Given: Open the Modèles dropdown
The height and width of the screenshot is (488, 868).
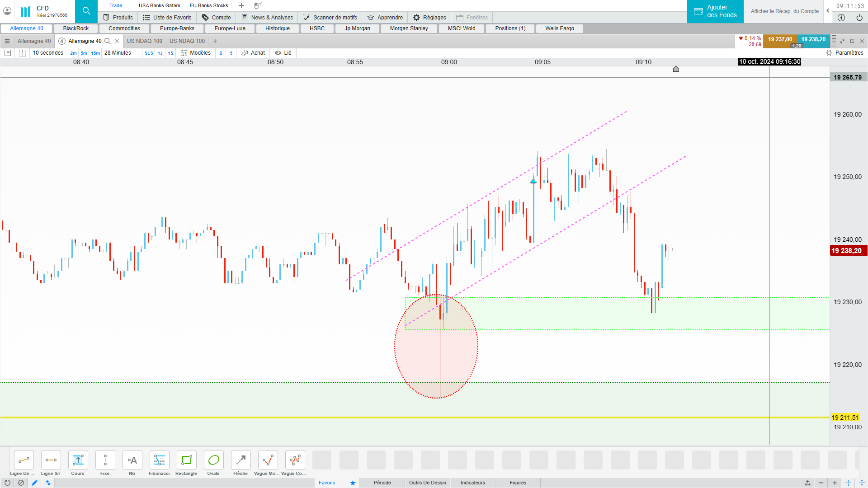Looking at the screenshot, I should (196, 53).
